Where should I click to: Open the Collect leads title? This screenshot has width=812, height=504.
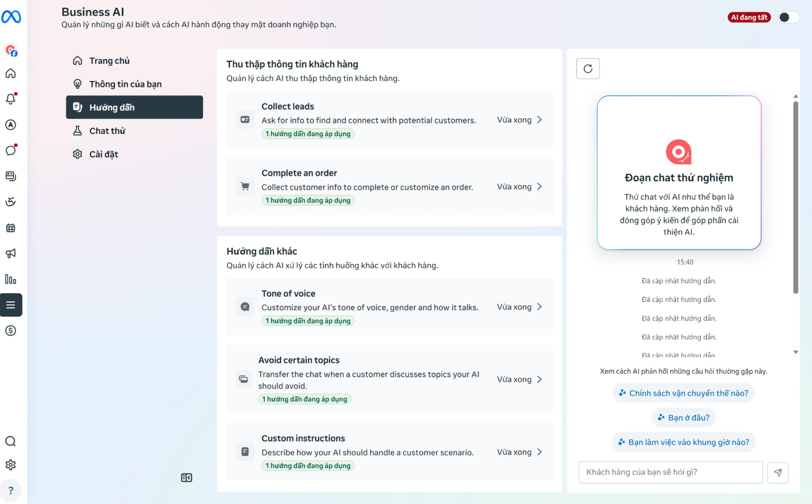pos(288,106)
